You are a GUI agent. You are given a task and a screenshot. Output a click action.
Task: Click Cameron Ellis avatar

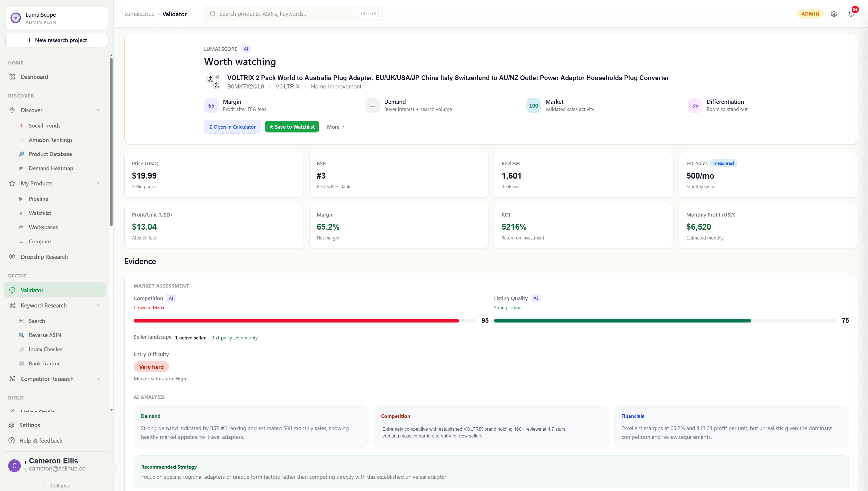[14, 466]
